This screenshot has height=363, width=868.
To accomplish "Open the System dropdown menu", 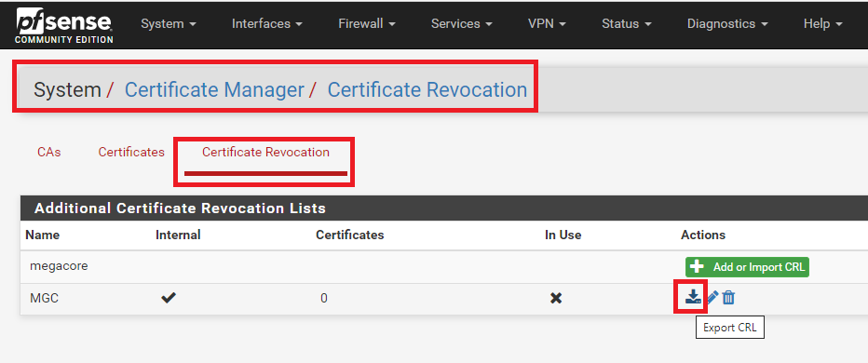I will coord(169,24).
